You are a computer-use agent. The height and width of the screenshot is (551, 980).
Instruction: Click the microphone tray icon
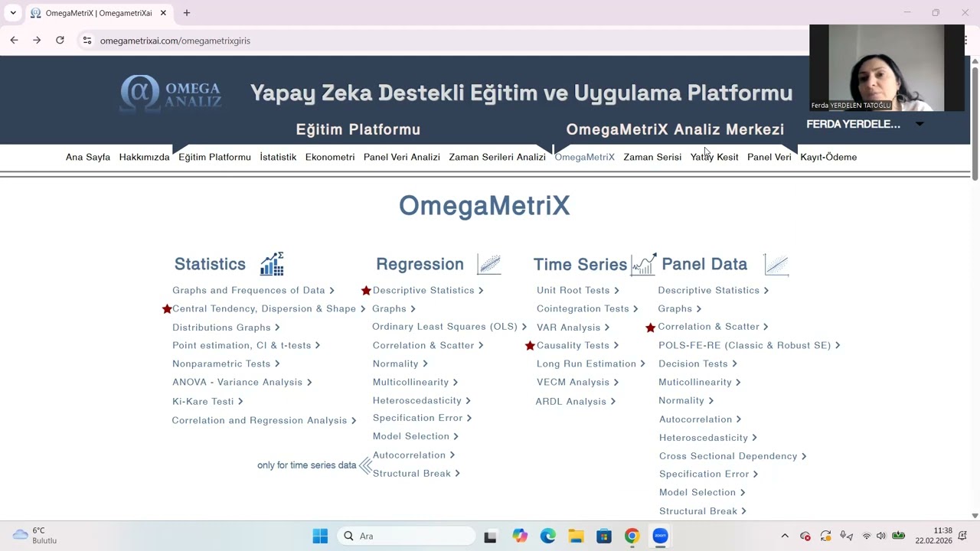(846, 536)
